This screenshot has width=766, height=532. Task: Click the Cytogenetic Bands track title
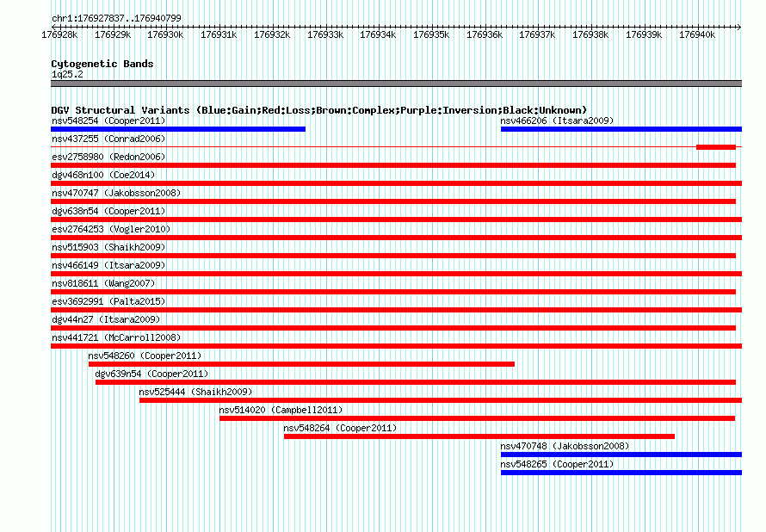(102, 64)
